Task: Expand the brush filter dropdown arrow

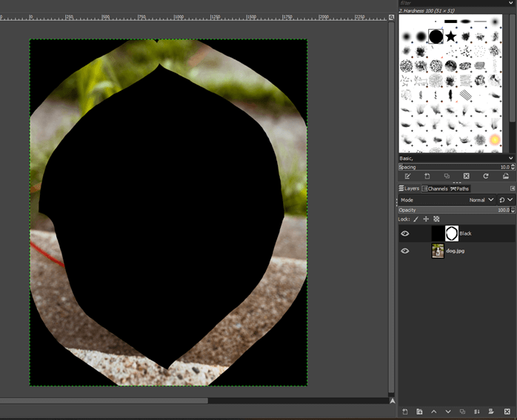Action: pos(511,3)
